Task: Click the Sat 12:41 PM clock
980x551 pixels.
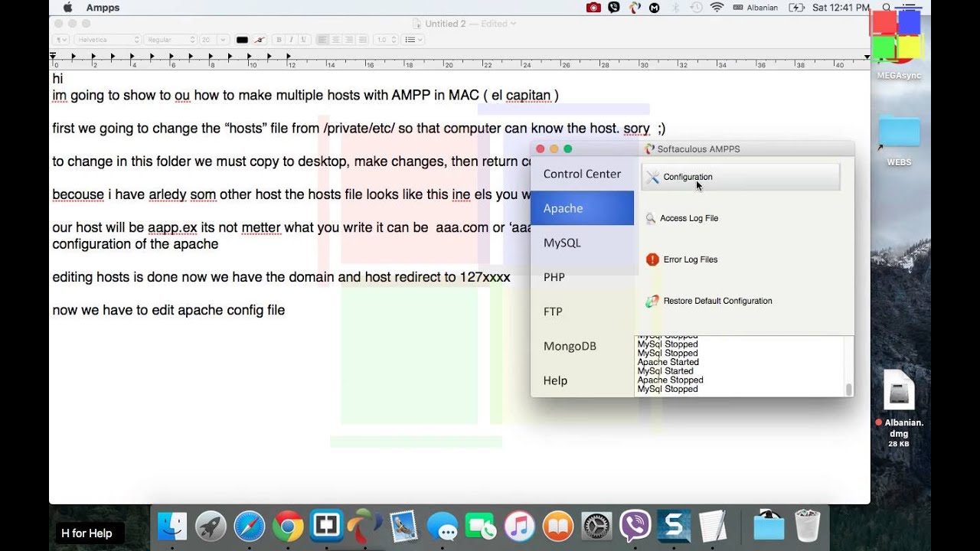Action: [x=841, y=8]
